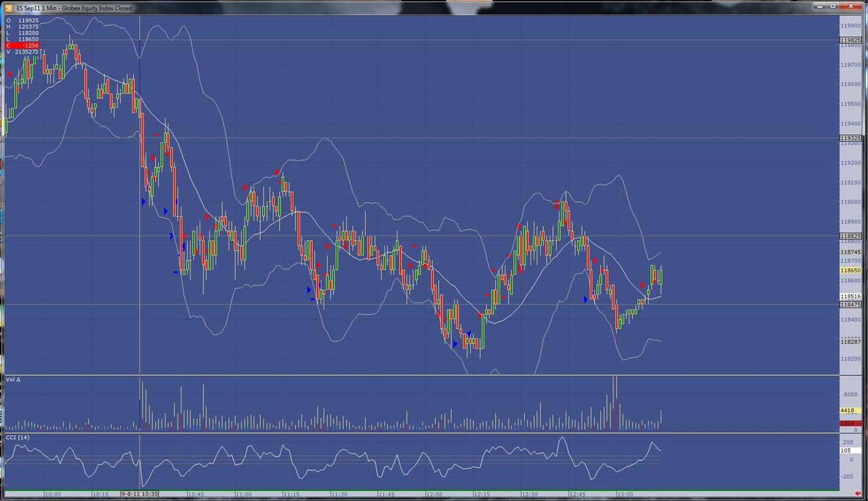This screenshot has width=868, height=501.
Task: Click the price label 118287
Action: point(850,342)
